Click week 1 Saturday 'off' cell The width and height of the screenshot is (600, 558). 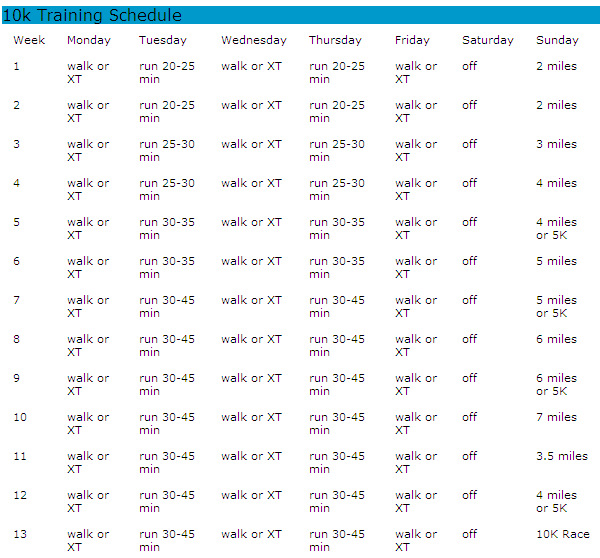(470, 66)
